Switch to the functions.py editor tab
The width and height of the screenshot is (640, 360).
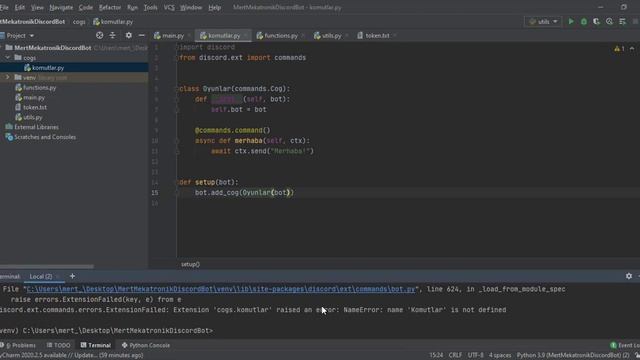tap(280, 36)
